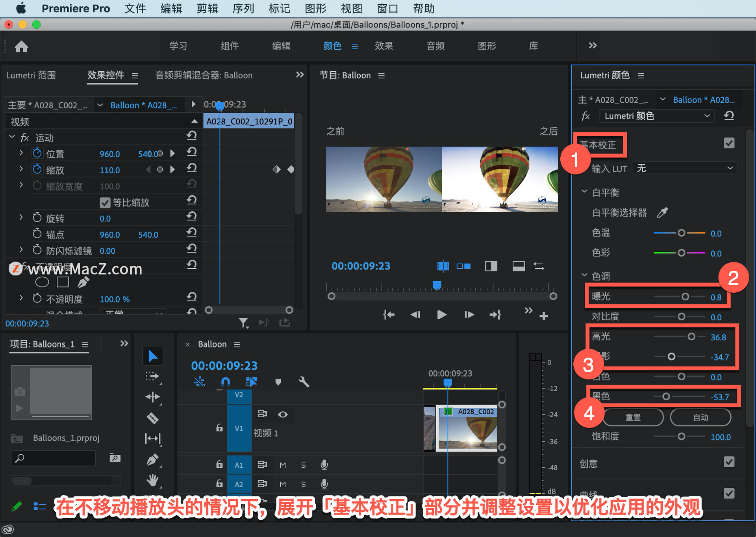Toggle the 创意 section checkbox
Screen dimensions: 756x537
click(x=729, y=462)
